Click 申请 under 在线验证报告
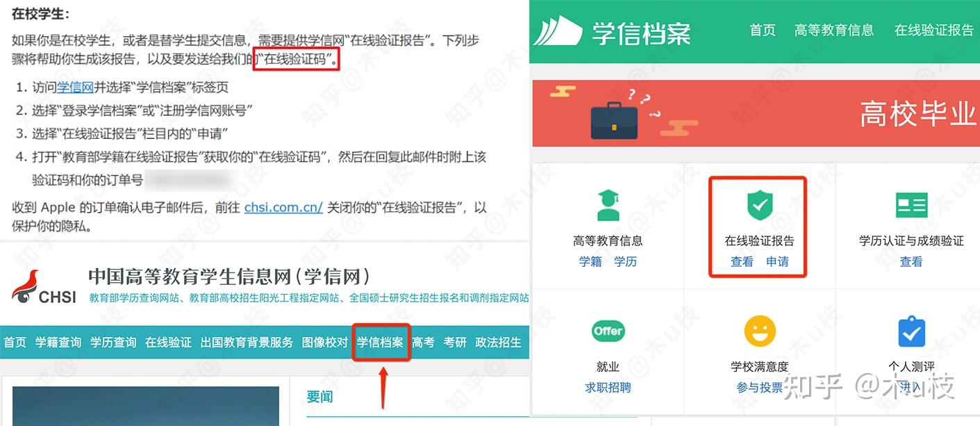980x426 pixels. [777, 262]
